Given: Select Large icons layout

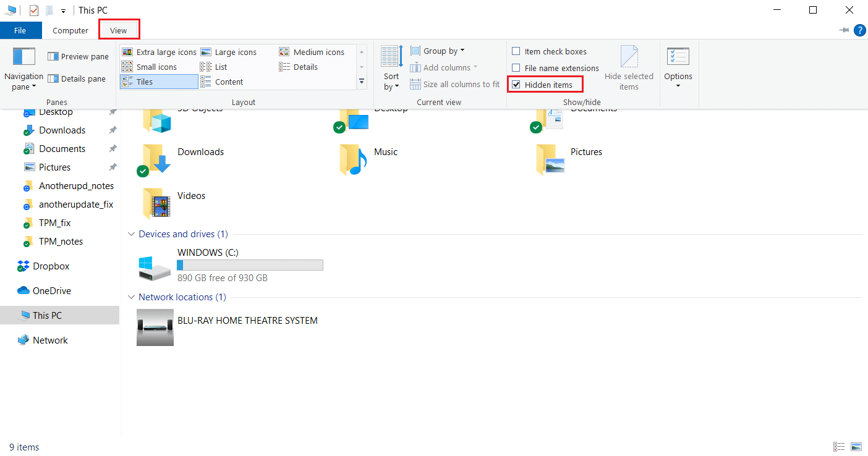Looking at the screenshot, I should click(228, 52).
